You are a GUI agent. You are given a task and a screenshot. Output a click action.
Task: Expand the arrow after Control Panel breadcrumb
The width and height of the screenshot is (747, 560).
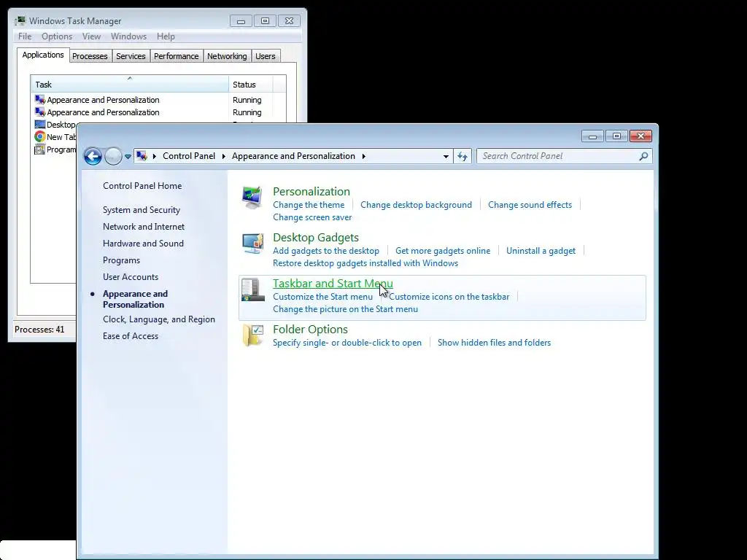(223, 156)
